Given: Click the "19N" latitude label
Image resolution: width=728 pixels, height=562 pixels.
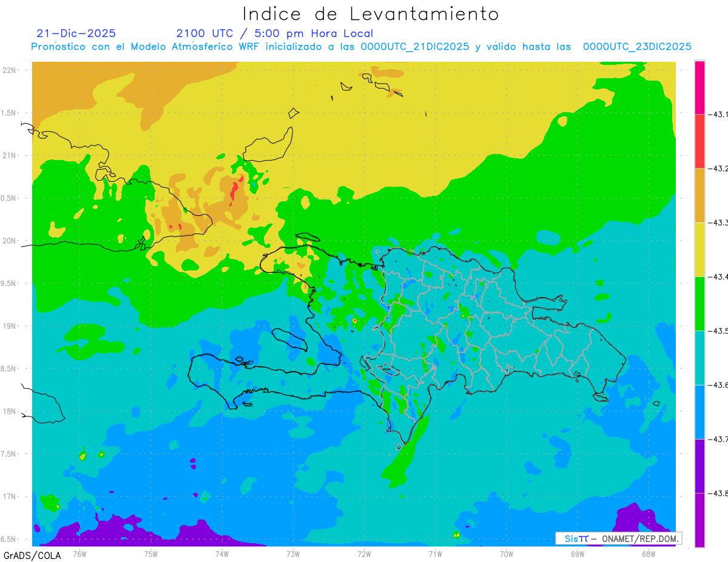Looking at the screenshot, I should tap(9, 326).
